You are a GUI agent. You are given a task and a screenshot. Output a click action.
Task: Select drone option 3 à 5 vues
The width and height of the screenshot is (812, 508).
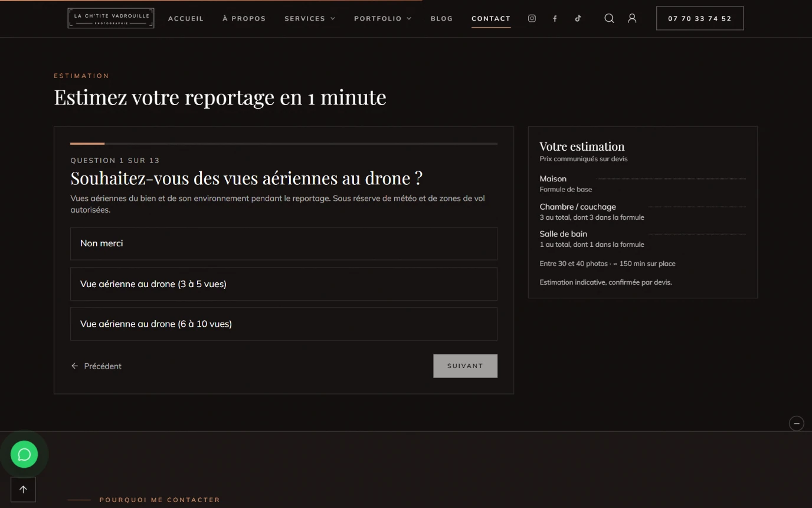[284, 284]
